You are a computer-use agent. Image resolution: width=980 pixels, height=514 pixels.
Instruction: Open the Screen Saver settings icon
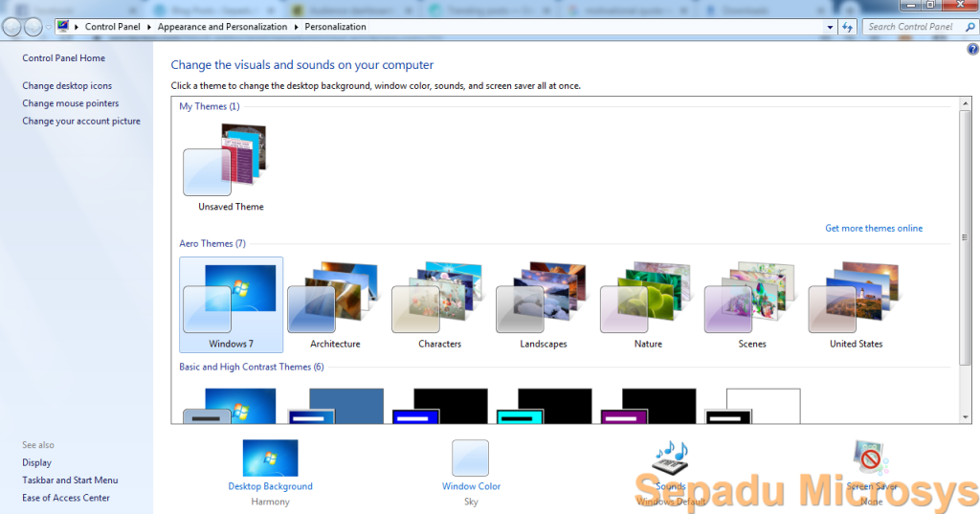(871, 458)
